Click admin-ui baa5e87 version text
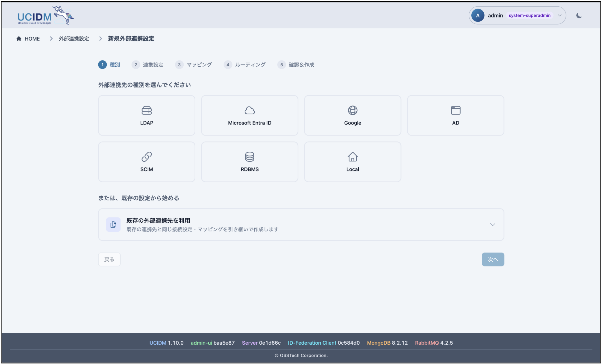The image size is (602, 364). (x=213, y=343)
